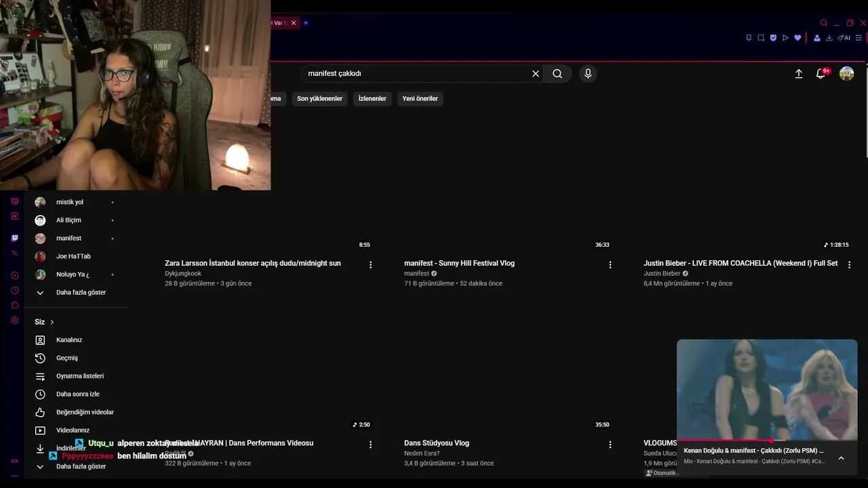Click the miniplayer video thumbnail

(x=767, y=390)
